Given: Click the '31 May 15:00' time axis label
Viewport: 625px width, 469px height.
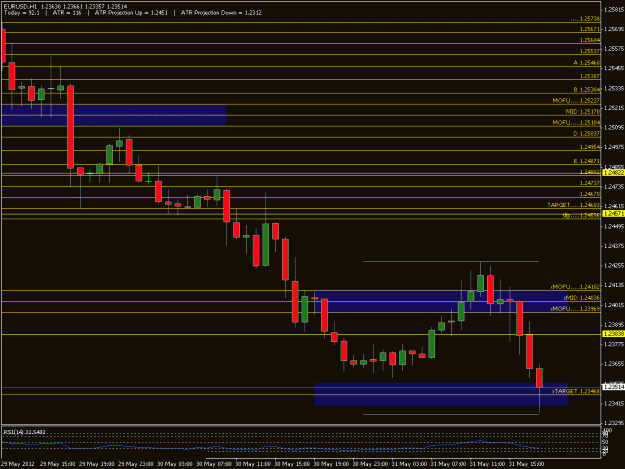Looking at the screenshot, I should click(x=527, y=464).
